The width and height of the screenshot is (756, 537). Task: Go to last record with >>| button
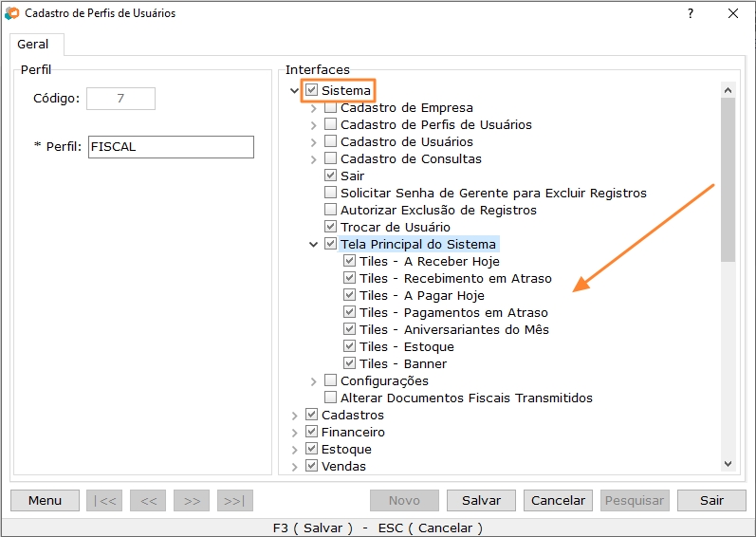[x=235, y=500]
